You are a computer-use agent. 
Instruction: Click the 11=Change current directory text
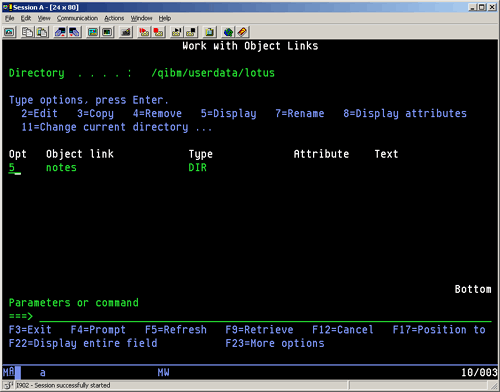[105, 127]
